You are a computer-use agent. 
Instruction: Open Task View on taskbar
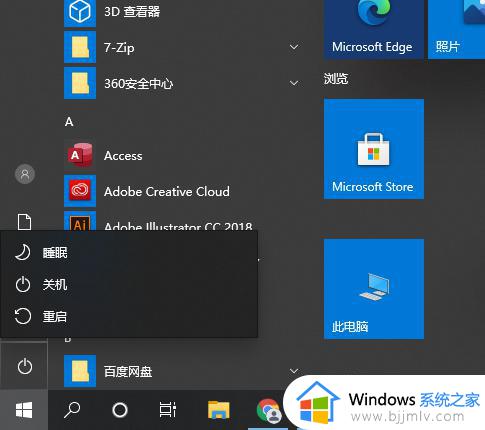coord(167,410)
